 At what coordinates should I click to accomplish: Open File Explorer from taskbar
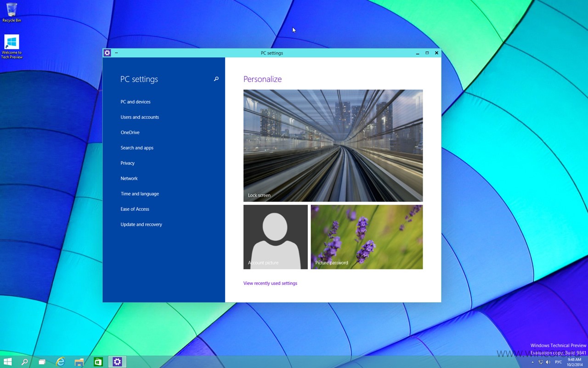tap(79, 362)
